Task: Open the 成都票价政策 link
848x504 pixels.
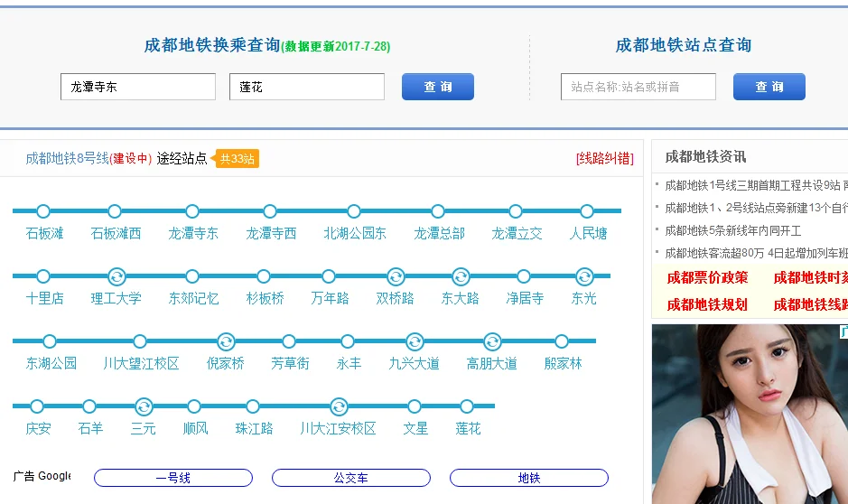Action: 707,278
